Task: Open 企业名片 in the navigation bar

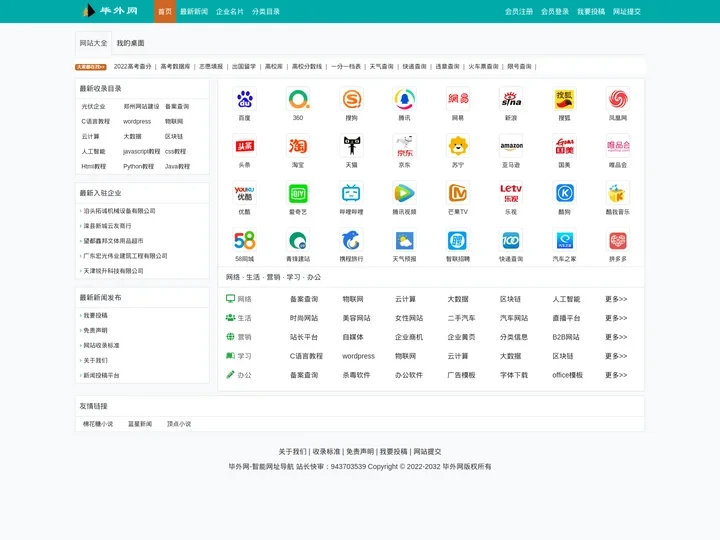Action: point(230,11)
